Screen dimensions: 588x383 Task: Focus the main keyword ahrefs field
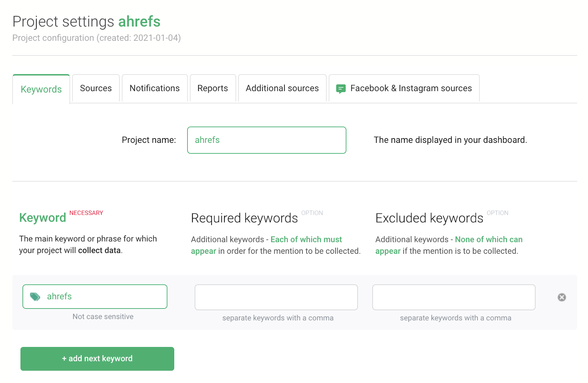103,297
